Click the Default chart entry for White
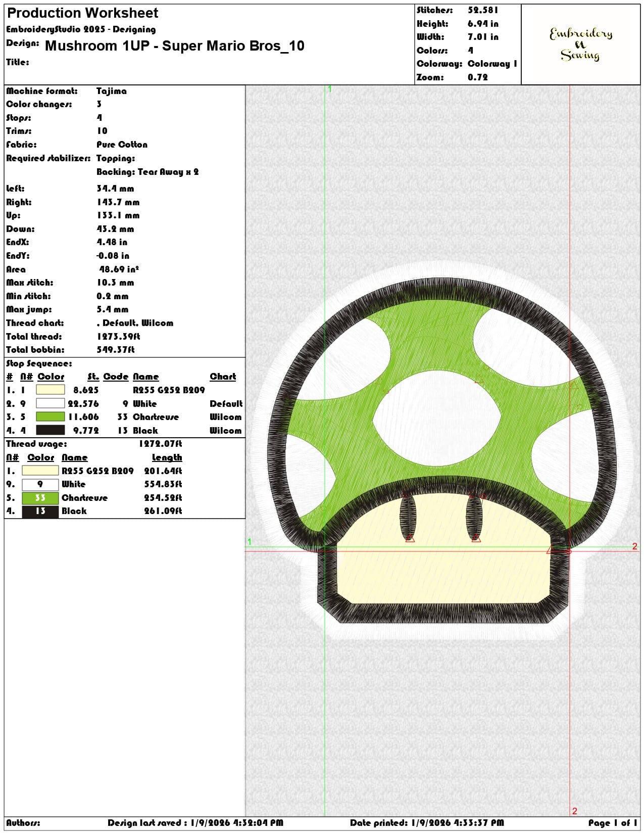Screen dimensions: 644x834 pos(226,404)
